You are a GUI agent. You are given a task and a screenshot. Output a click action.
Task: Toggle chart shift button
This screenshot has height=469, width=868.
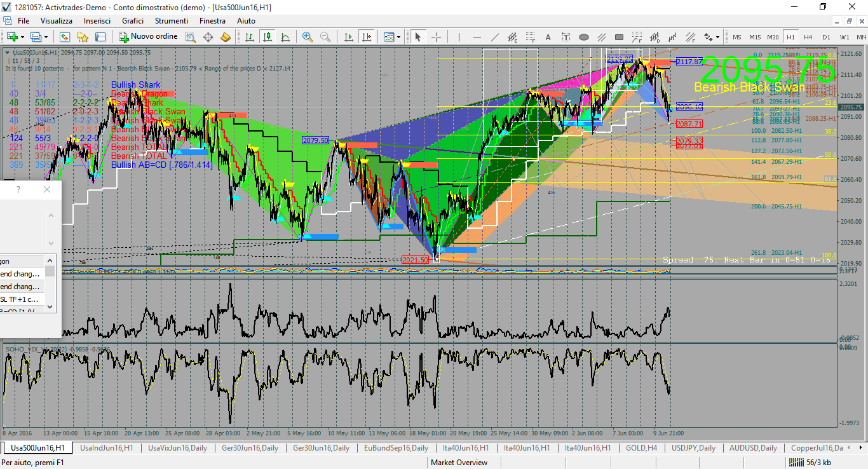coord(366,37)
